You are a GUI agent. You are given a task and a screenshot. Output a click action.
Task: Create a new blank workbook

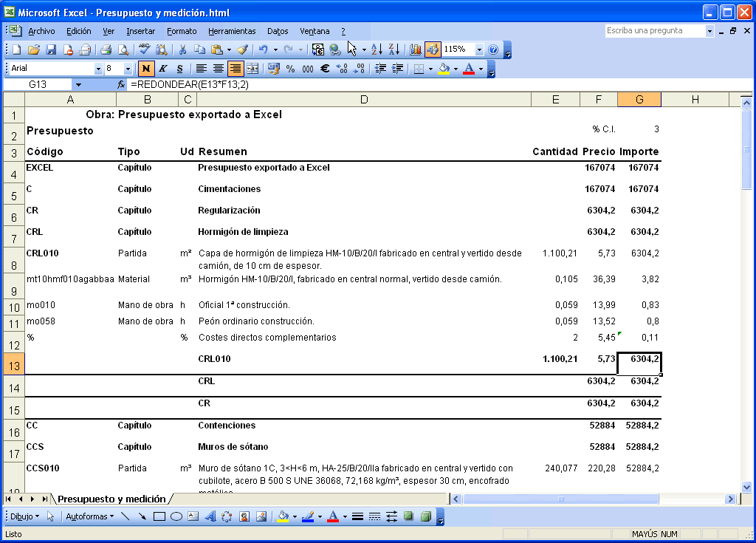[x=17, y=49]
